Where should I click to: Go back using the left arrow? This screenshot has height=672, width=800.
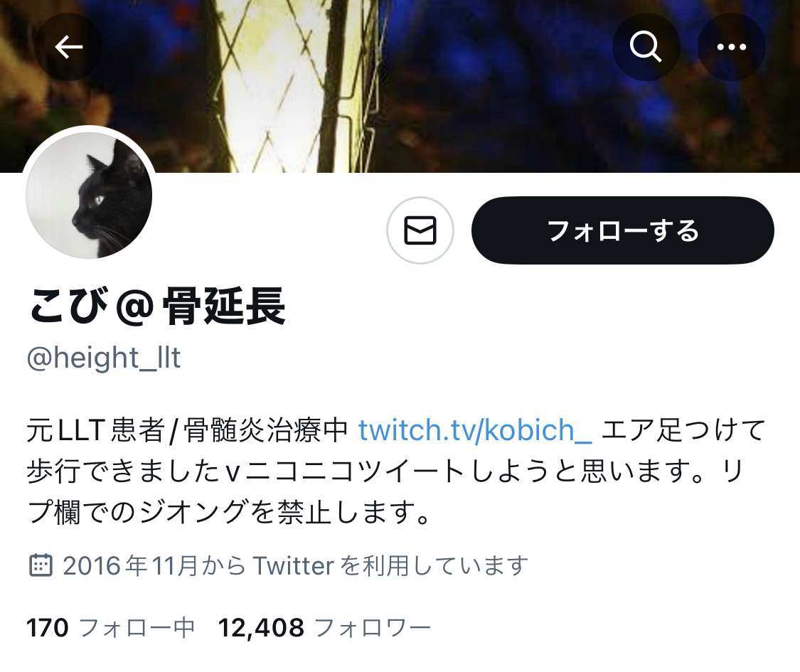click(68, 47)
